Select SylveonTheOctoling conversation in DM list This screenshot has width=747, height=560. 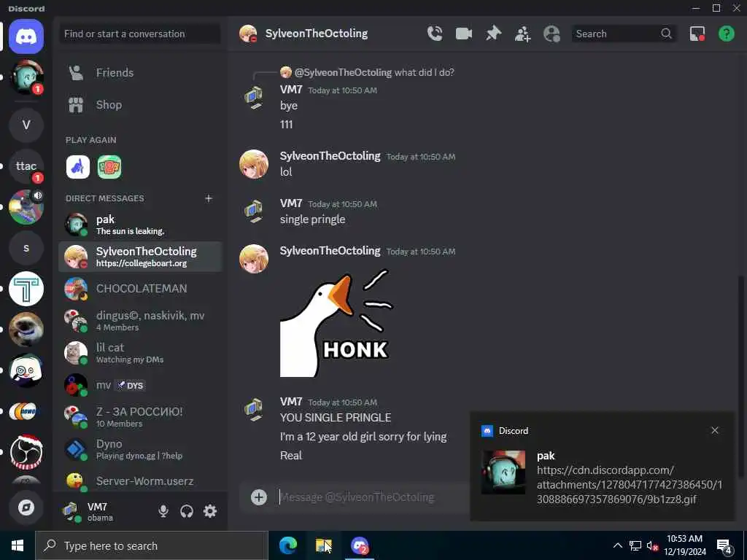click(x=140, y=257)
